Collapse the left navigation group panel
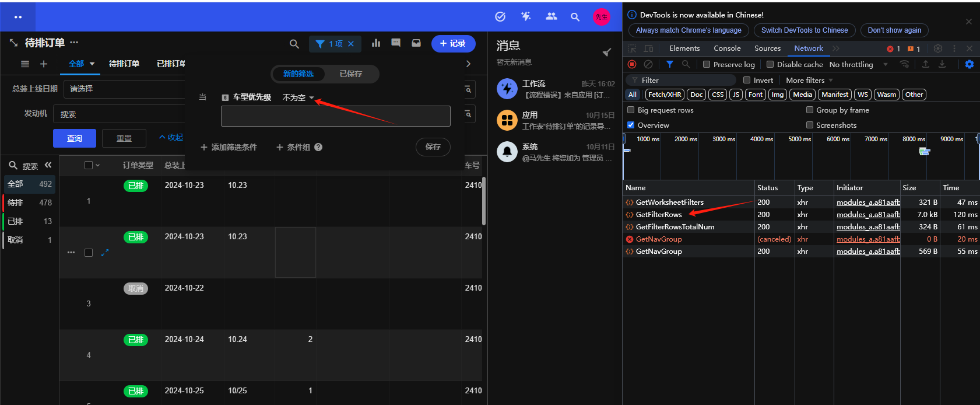This screenshot has height=405, width=980. pos(48,165)
